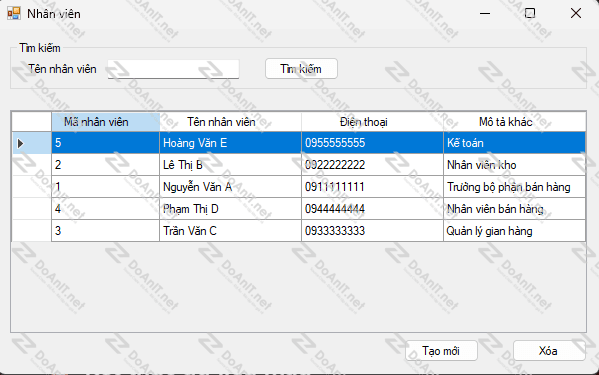Select the Trưởng bộ phận bán hàng cell

point(514,187)
